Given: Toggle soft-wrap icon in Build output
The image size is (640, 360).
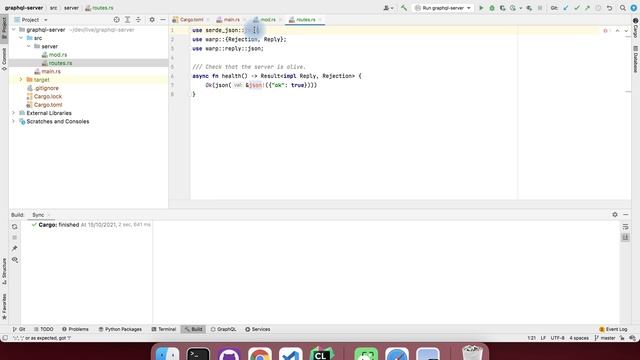Looking at the screenshot, I should (x=625, y=227).
